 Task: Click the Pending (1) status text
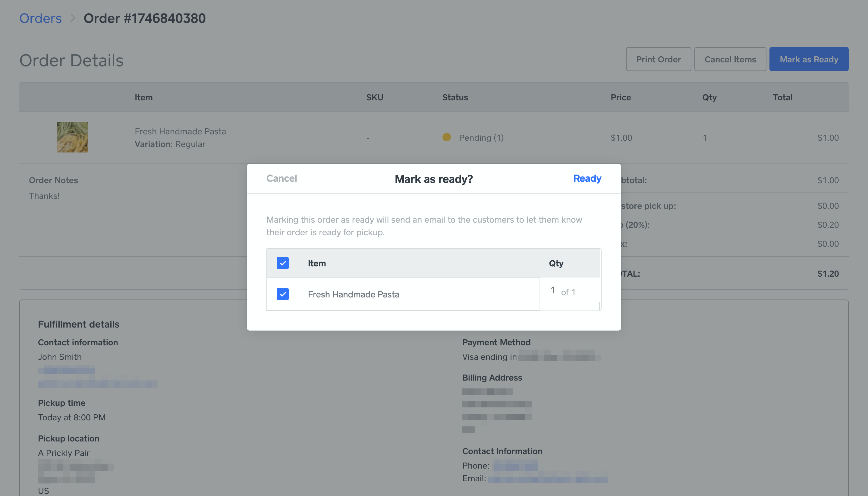tap(481, 138)
